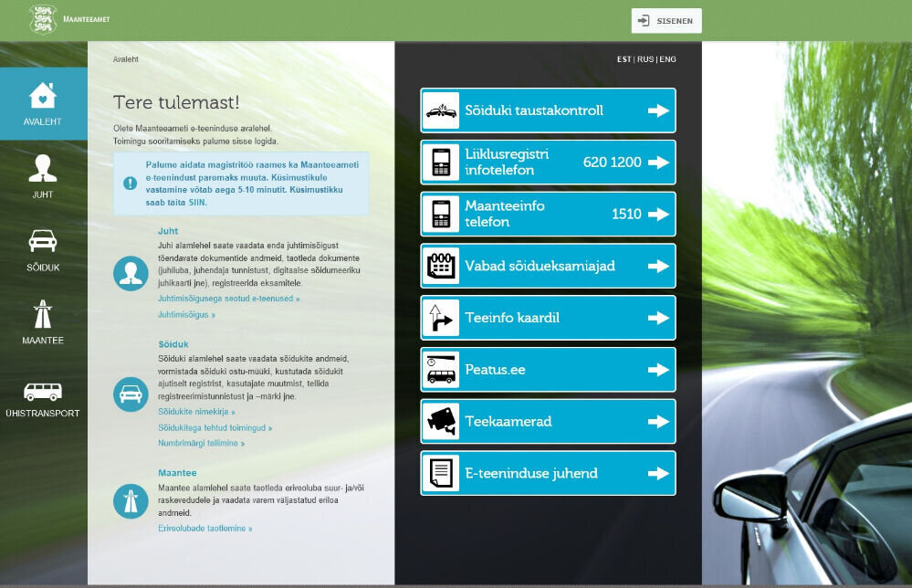Click the login arrow icon in Sisenen button
912x588 pixels.
click(x=644, y=21)
